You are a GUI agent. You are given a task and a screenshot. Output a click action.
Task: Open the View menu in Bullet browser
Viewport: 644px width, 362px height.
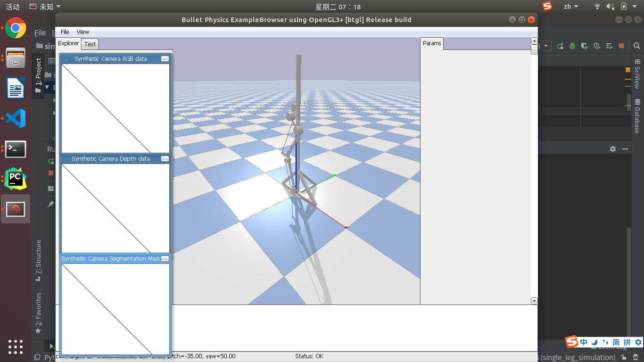pos(83,32)
